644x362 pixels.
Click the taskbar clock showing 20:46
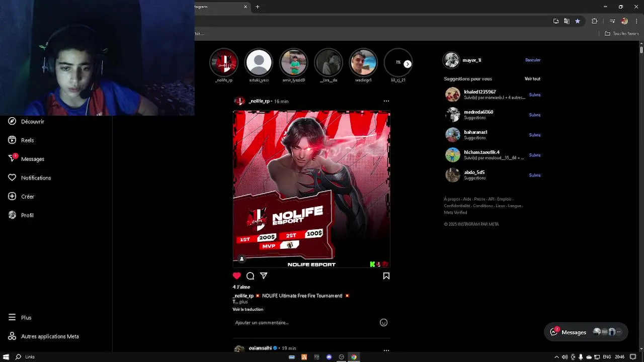click(x=619, y=357)
